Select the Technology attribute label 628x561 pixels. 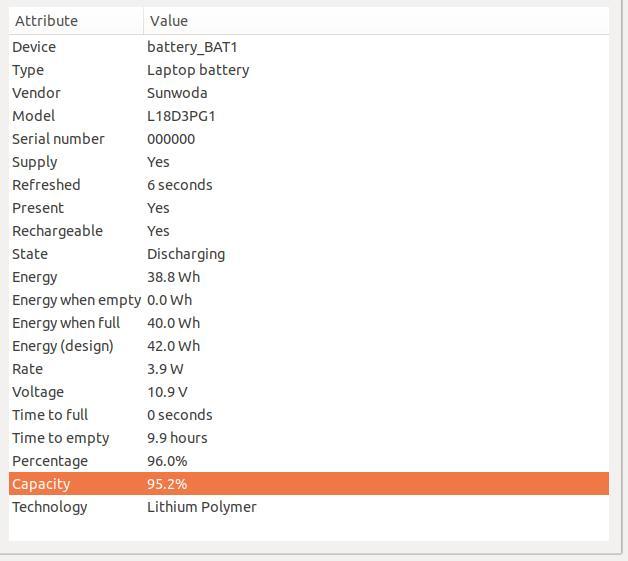[50, 508]
